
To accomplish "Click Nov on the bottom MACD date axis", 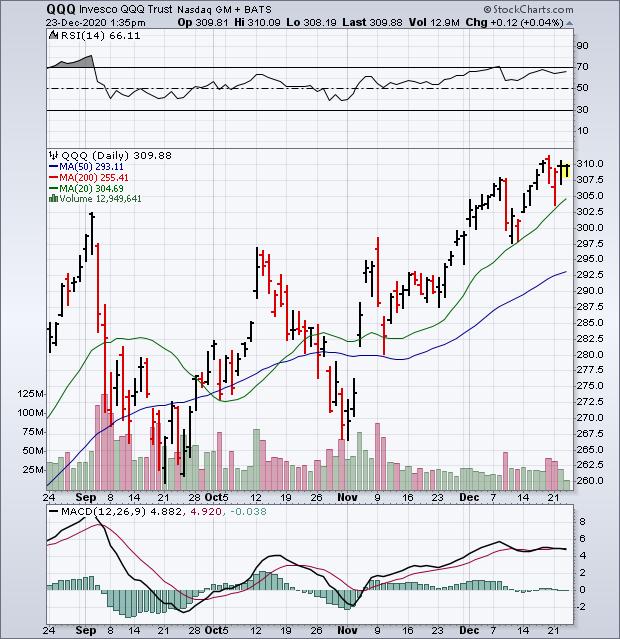I will tap(347, 630).
